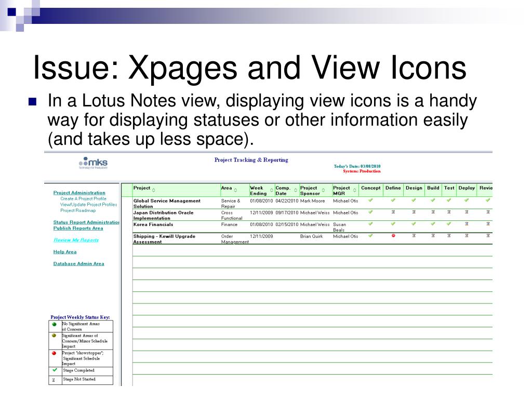
Task: Select Japan Distribution Oracle Implementation project
Action: click(x=163, y=216)
